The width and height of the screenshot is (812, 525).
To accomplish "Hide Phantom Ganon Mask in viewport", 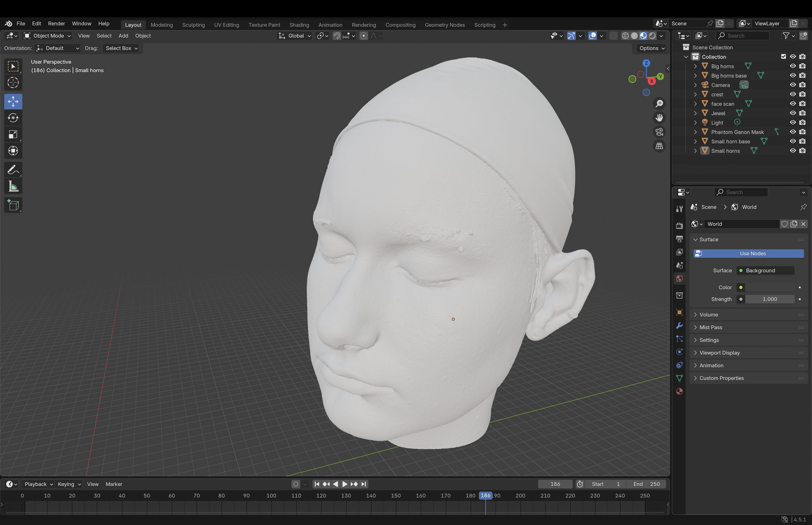I will pyautogui.click(x=793, y=132).
